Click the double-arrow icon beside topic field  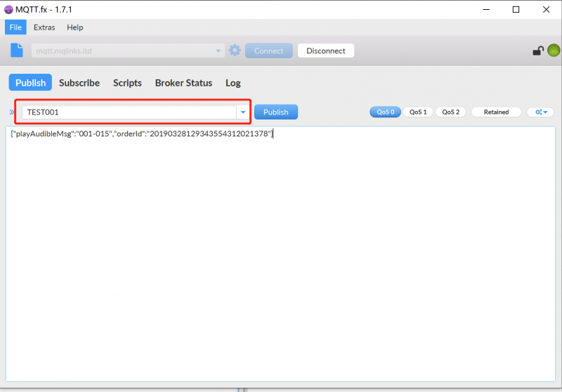pyautogui.click(x=12, y=112)
